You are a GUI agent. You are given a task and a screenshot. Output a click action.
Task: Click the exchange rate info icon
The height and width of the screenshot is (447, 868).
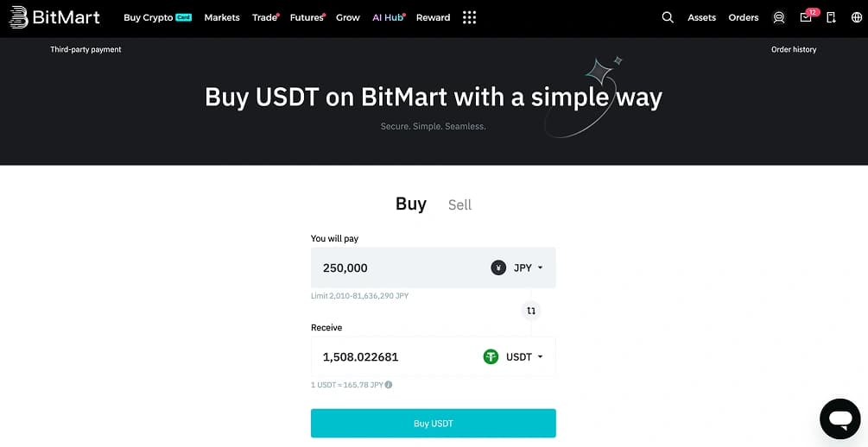[389, 385]
